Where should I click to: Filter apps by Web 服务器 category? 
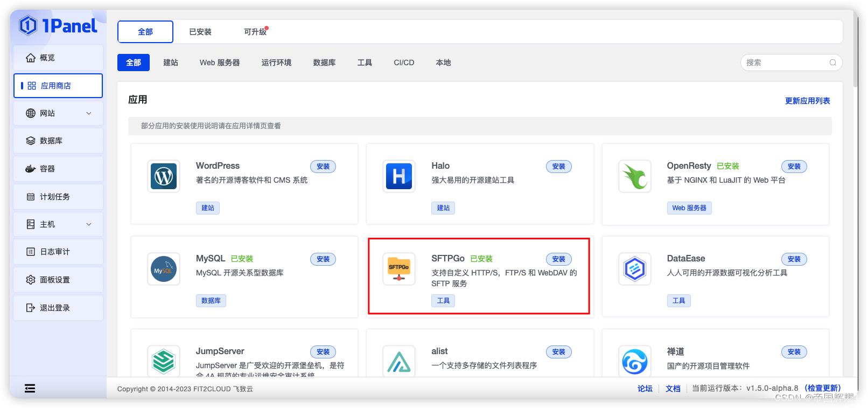[x=220, y=63]
